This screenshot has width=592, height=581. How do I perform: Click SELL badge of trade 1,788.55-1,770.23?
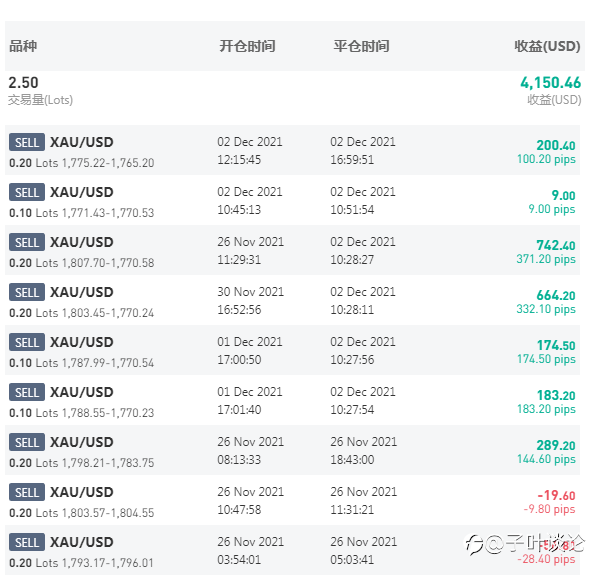[27, 393]
